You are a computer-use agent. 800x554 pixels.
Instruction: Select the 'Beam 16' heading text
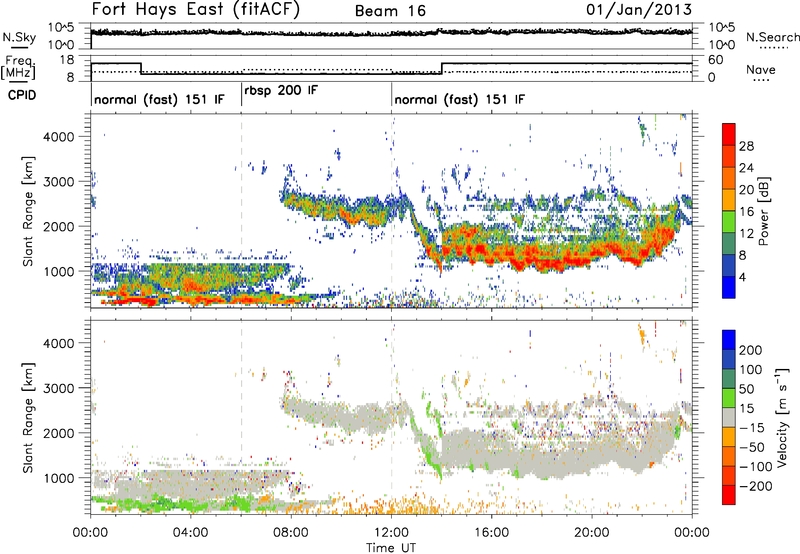390,11
